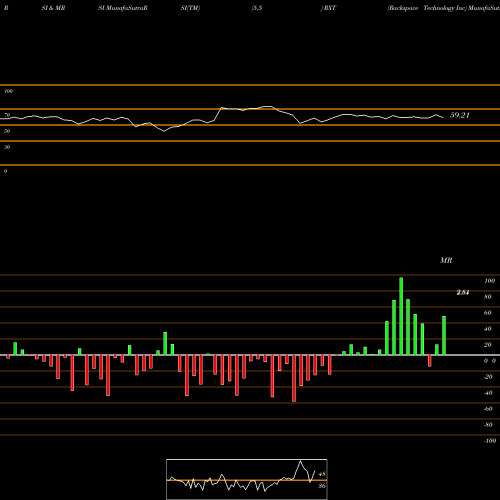This screenshot has height=500, width=500.
Task: Click the MR axis label 60
Action: pyautogui.click(x=488, y=313)
